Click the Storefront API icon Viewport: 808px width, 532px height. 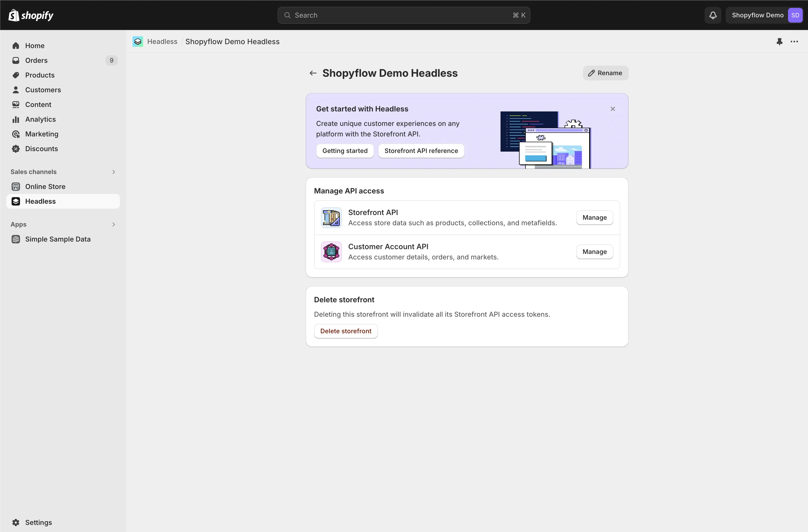coord(331,217)
